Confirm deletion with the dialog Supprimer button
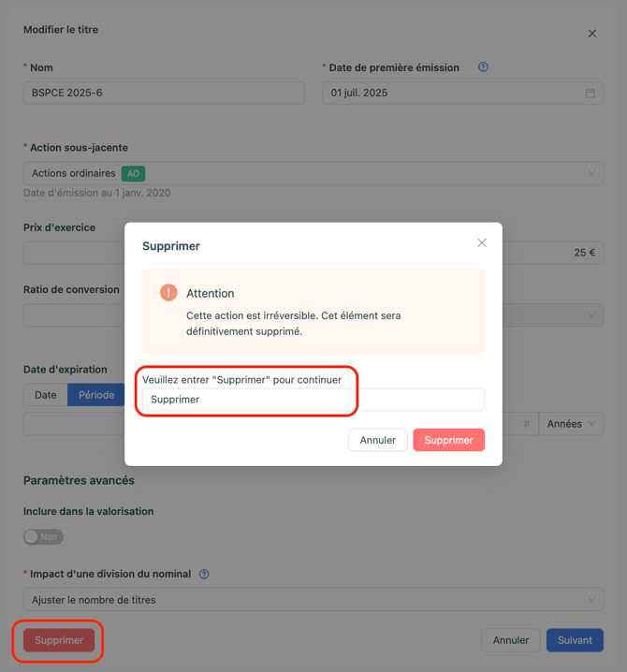Screen dimensions: 627x672 coord(448,440)
